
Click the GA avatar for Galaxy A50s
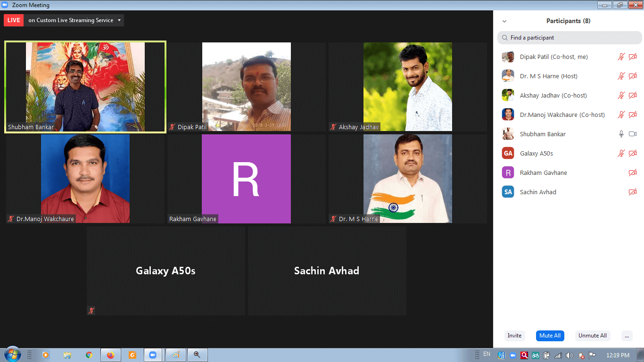click(508, 153)
